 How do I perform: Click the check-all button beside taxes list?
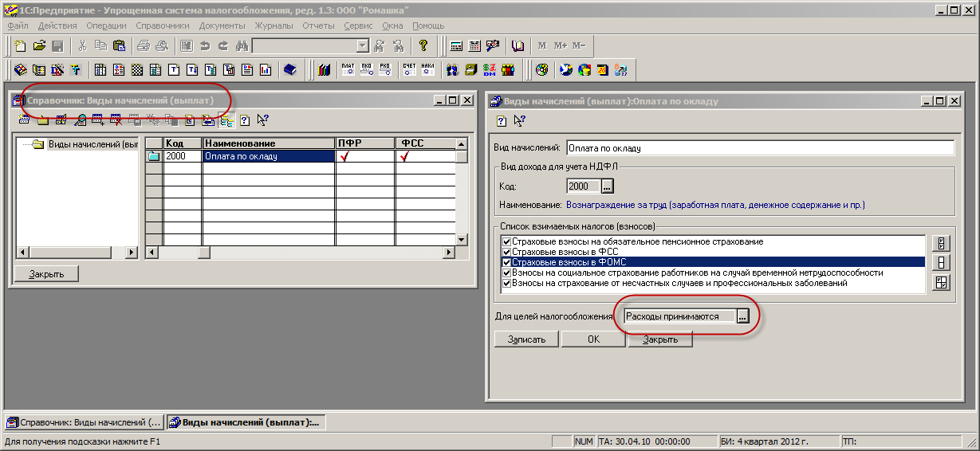[x=942, y=244]
